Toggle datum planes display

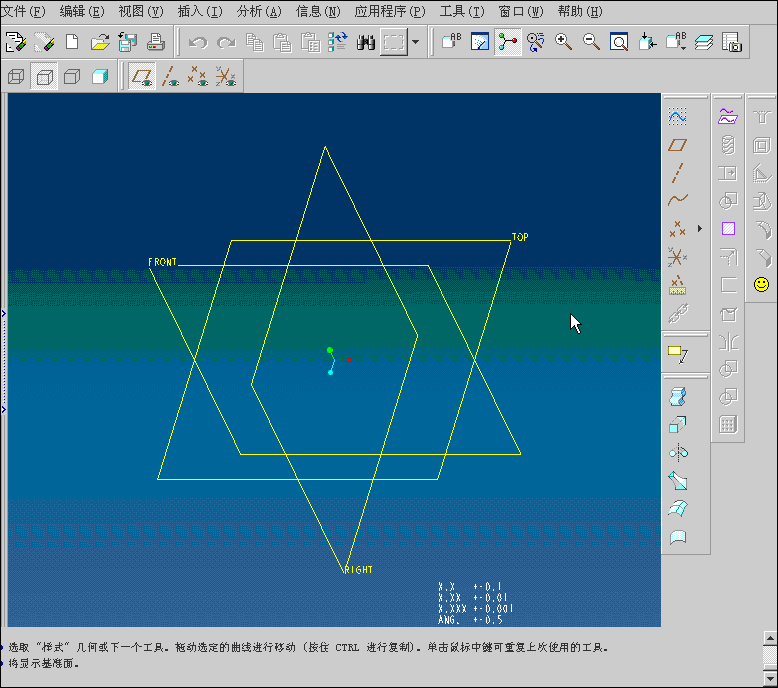coord(142,76)
